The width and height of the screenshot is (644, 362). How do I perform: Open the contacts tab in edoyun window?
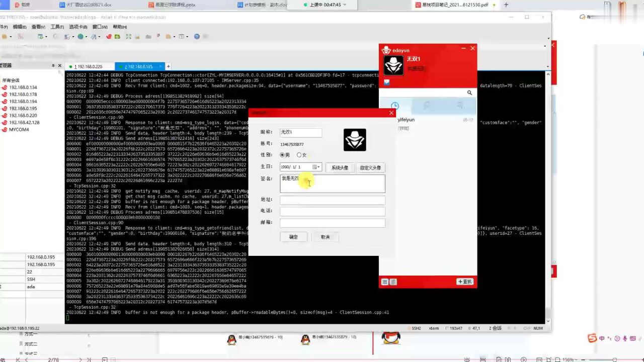tap(427, 106)
